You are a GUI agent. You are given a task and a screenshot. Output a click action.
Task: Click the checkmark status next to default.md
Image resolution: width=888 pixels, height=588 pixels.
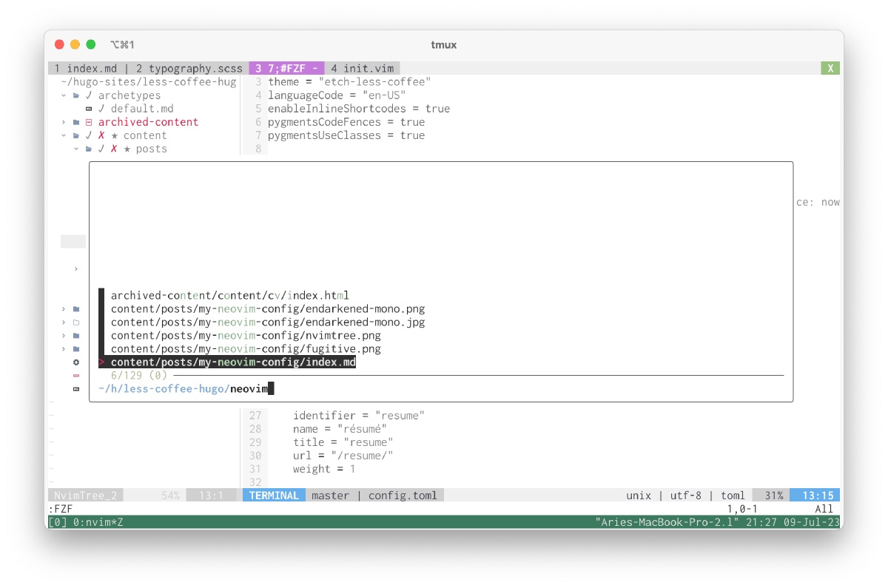pyautogui.click(x=101, y=109)
